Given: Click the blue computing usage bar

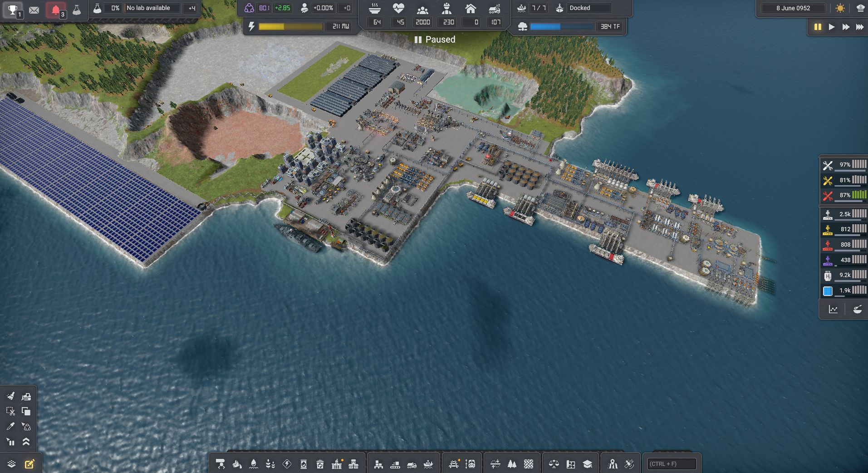Looking at the screenshot, I should click(562, 27).
